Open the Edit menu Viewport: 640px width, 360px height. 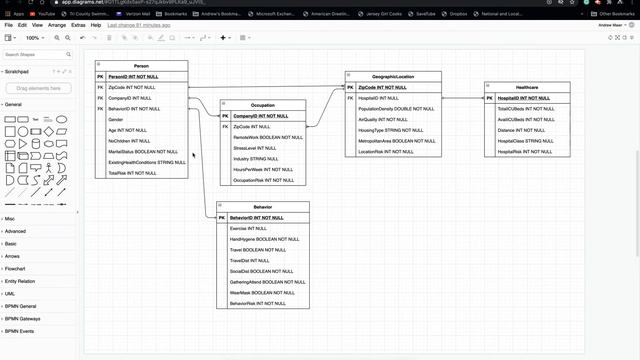coord(22,25)
